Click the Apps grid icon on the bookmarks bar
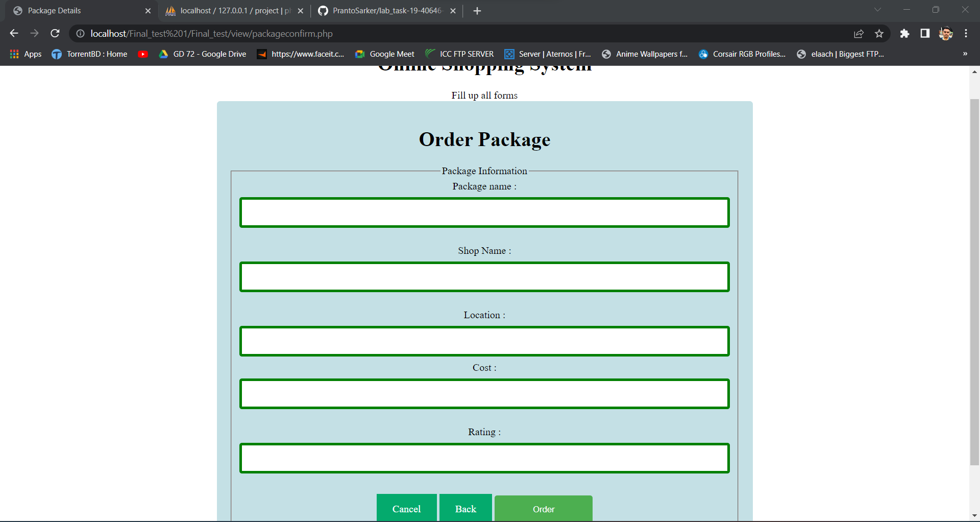This screenshot has width=980, height=522. tap(14, 54)
